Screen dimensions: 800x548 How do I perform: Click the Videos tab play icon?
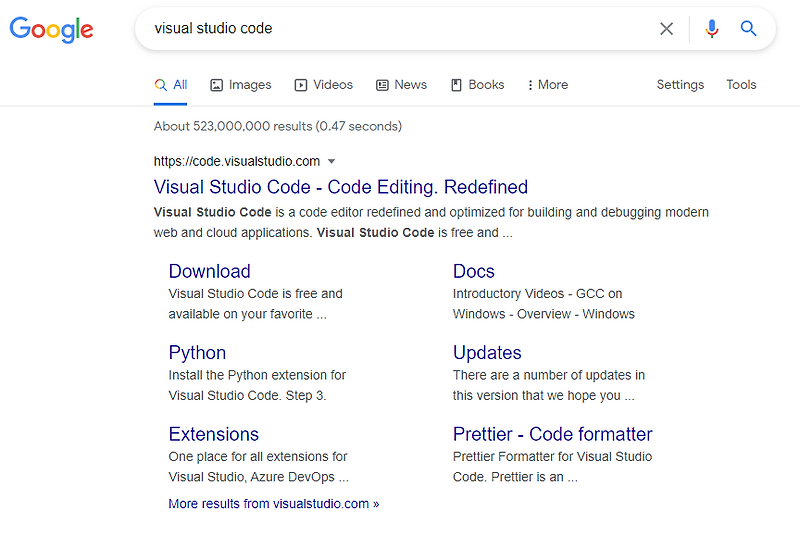(x=301, y=85)
